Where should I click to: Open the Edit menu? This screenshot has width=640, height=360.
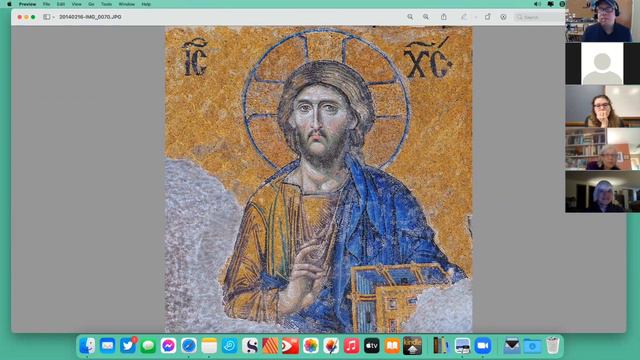click(61, 4)
